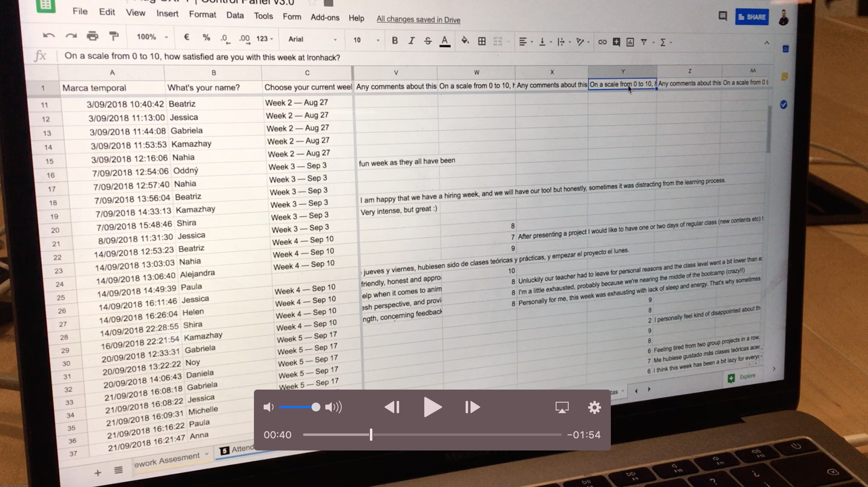
Task: Open the text color picker
Action: (445, 41)
